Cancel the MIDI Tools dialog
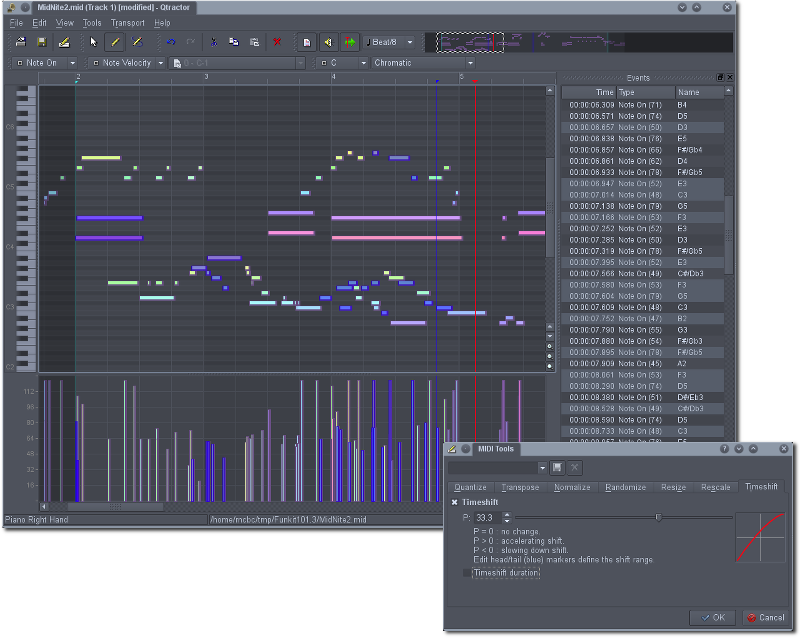 765,618
